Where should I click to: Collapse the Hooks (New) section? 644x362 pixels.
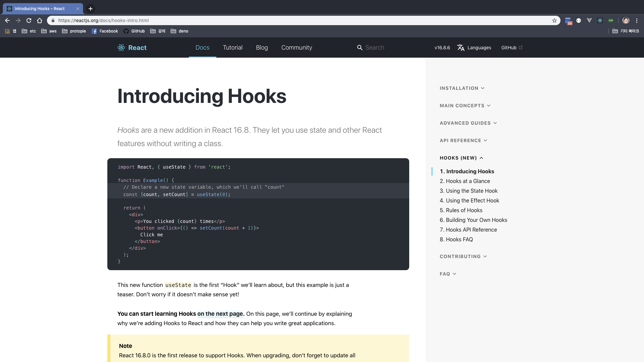tap(461, 158)
